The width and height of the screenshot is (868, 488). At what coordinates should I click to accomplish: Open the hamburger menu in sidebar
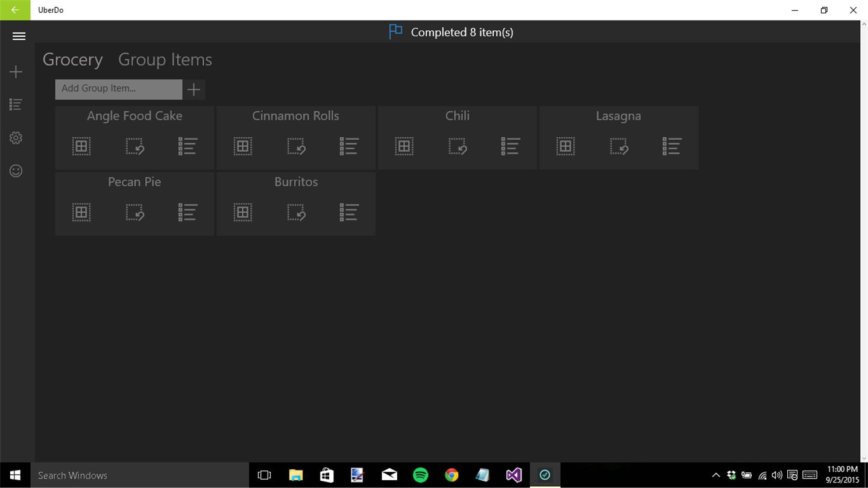pyautogui.click(x=19, y=36)
